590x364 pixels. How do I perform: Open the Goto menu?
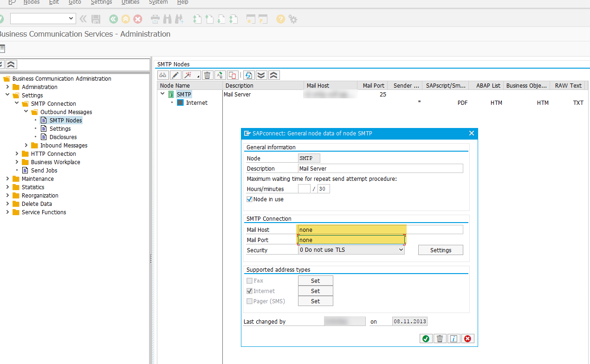point(75,2)
